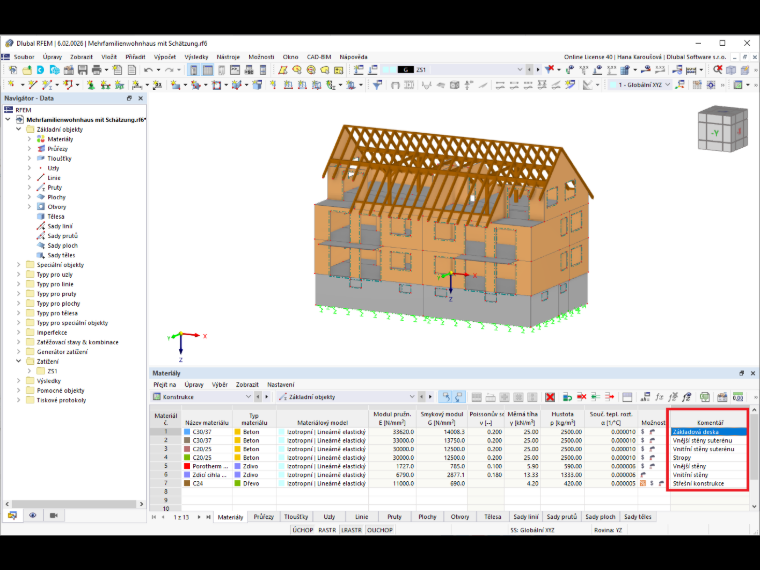Click the fx formula icon in Materiály toolbar
The height and width of the screenshot is (570, 760).
coord(659,397)
